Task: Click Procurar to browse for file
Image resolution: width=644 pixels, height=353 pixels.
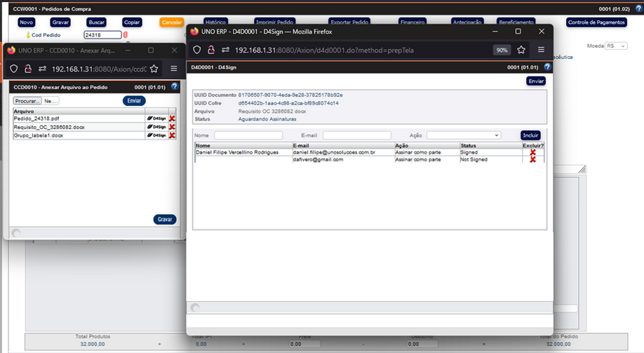Action: click(x=27, y=101)
